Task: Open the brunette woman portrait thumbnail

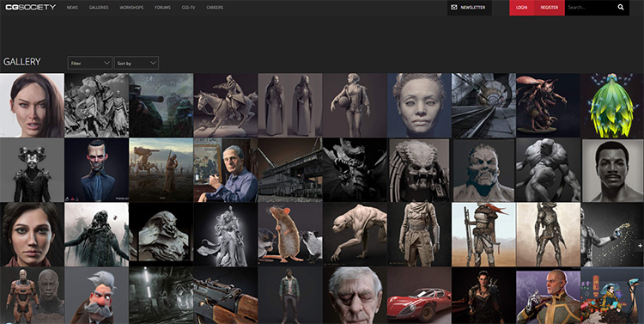Action: [x=32, y=105]
